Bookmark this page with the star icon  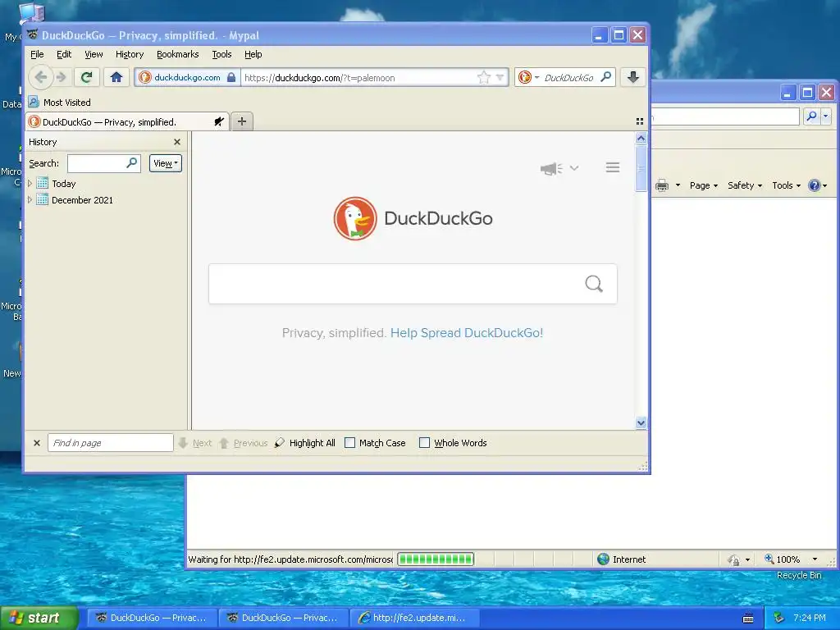[484, 77]
